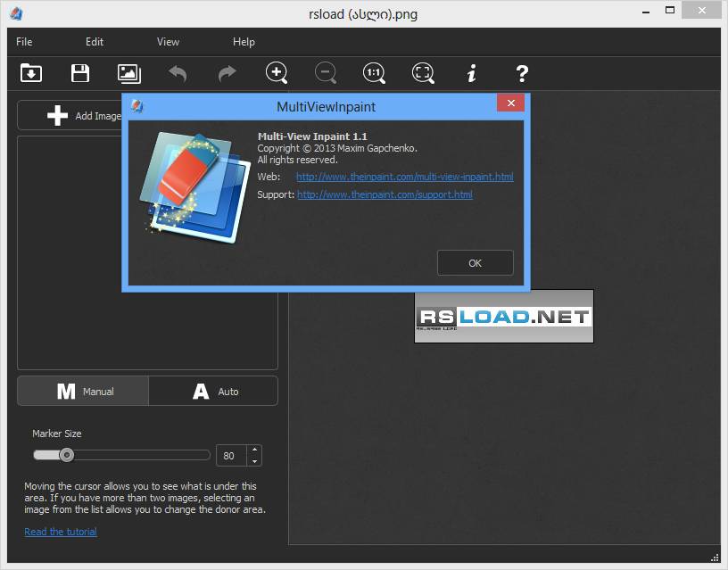Viewport: 728px width, 570px height.
Task: Click the images gallery toolbar icon
Action: click(x=129, y=73)
